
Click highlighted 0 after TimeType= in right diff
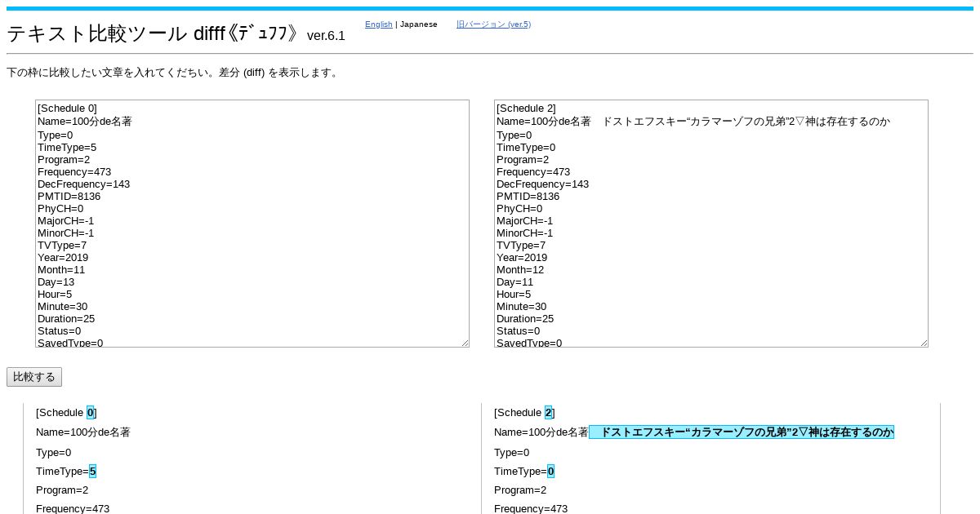[550, 472]
